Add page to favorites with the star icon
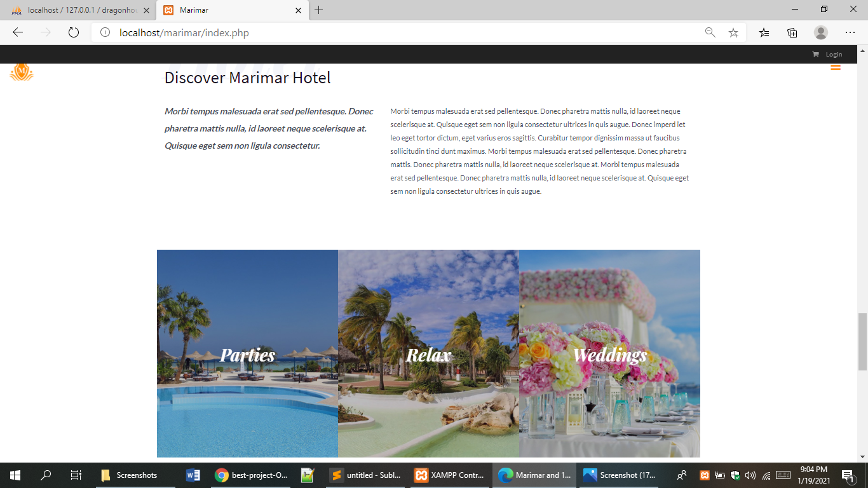Viewport: 868px width, 488px height. tap(733, 32)
